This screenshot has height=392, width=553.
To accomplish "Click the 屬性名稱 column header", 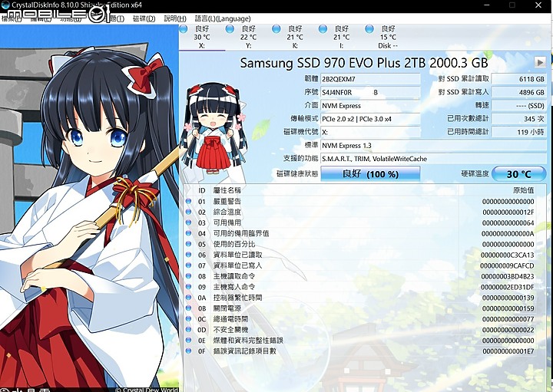I will 227,190.
